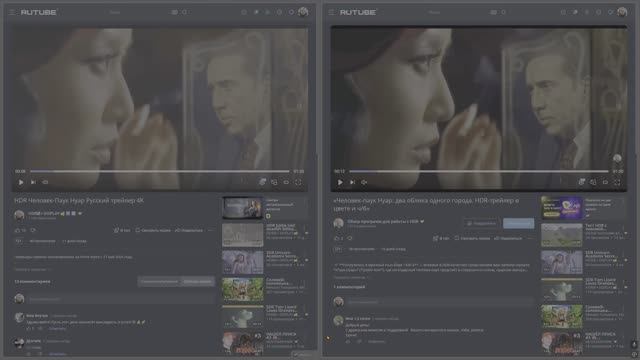
Task: Click the blue subscribe button in the right window
Action: (518, 223)
